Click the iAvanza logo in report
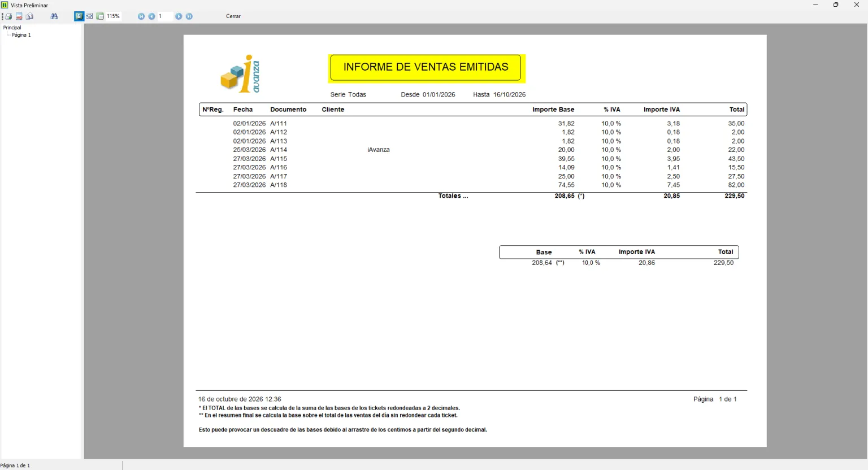This screenshot has height=470, width=868. (240, 74)
